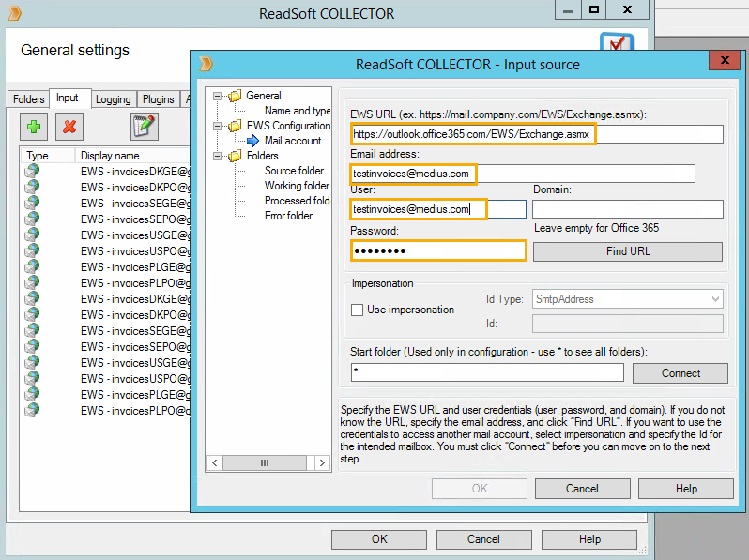Click Cancel in General settings window
Viewport: 749px width, 560px height.
(x=483, y=539)
